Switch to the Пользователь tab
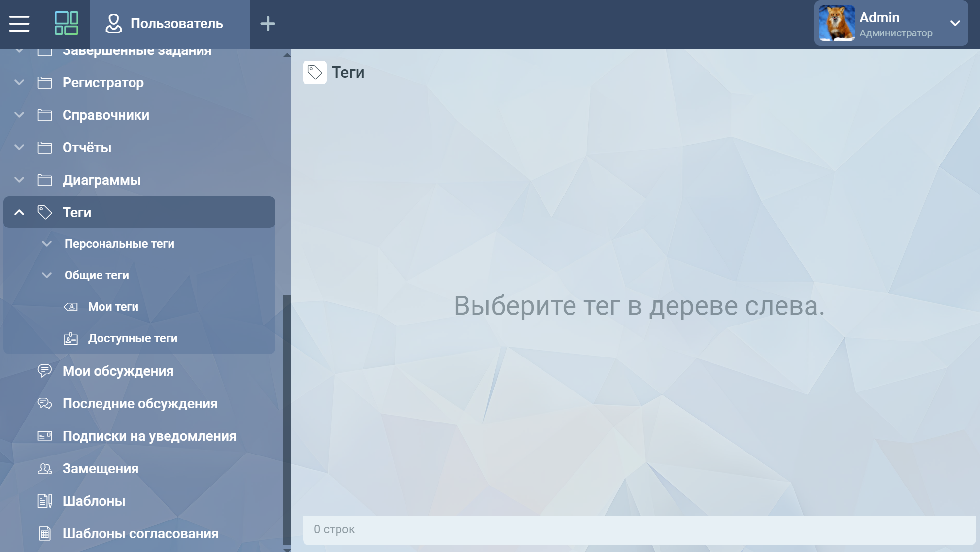This screenshot has height=552, width=980. click(169, 24)
